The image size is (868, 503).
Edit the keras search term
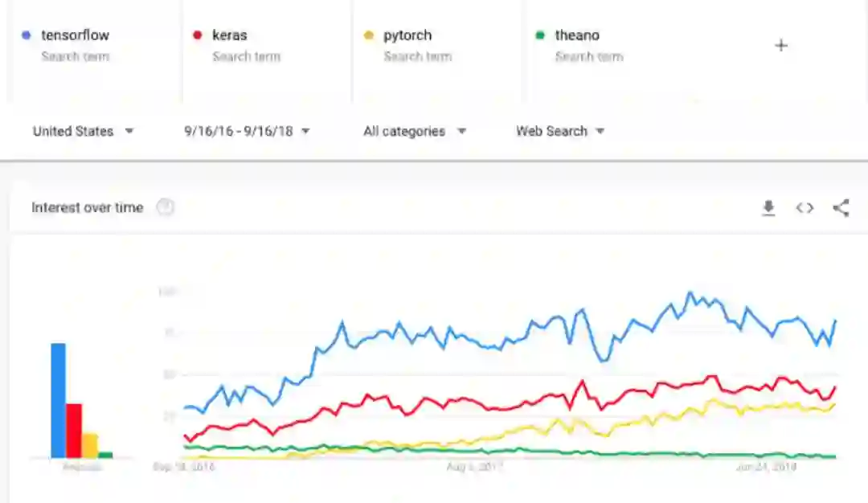point(230,35)
